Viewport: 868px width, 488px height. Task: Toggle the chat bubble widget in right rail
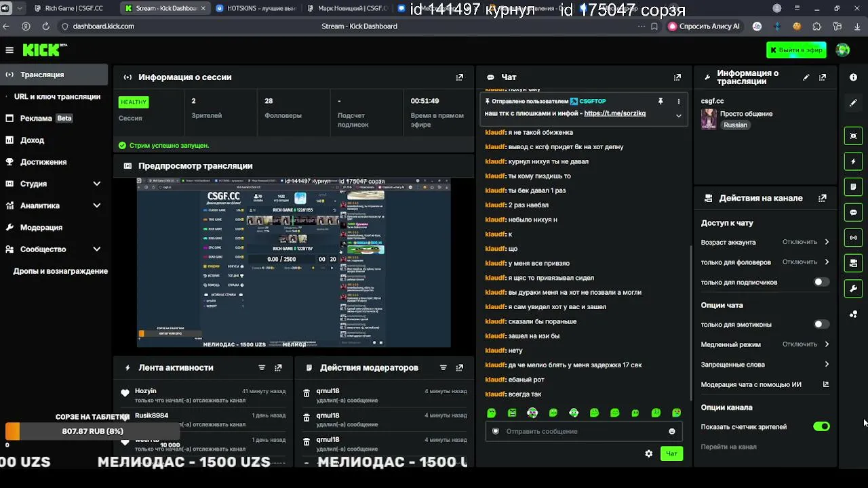coord(853,212)
